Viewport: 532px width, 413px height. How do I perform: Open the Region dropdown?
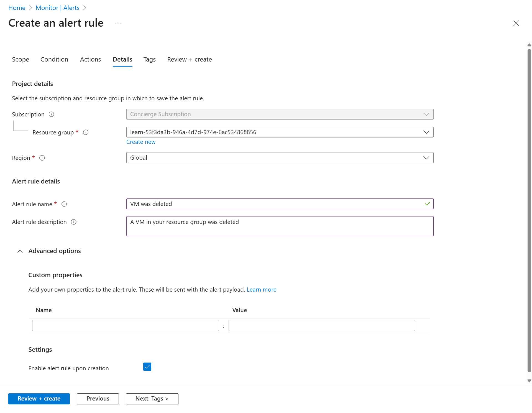click(280, 158)
